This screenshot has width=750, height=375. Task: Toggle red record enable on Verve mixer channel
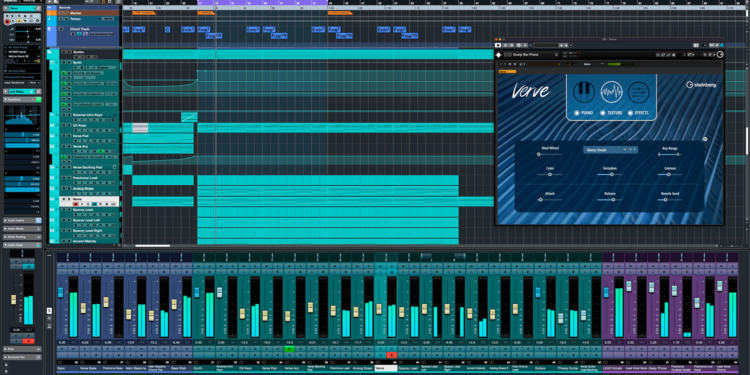[x=392, y=355]
